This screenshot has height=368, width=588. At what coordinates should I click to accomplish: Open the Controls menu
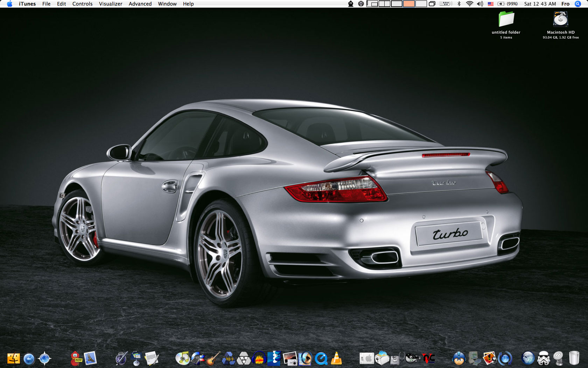coord(82,4)
